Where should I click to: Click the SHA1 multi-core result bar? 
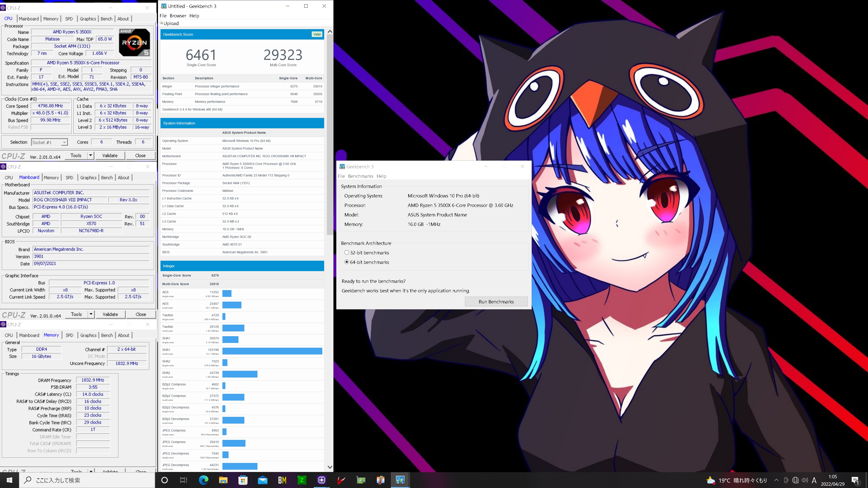(272, 351)
